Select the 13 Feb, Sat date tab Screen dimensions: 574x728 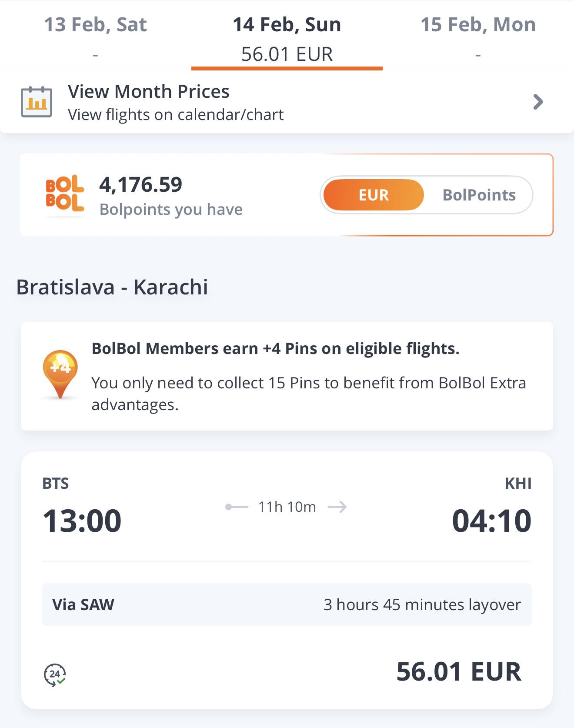96,37
